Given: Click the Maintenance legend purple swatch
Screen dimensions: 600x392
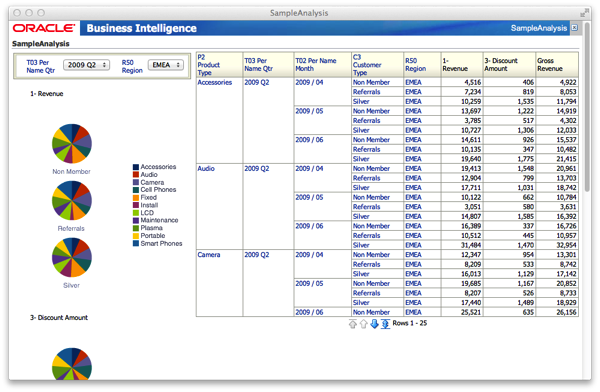Looking at the screenshot, I should point(136,220).
